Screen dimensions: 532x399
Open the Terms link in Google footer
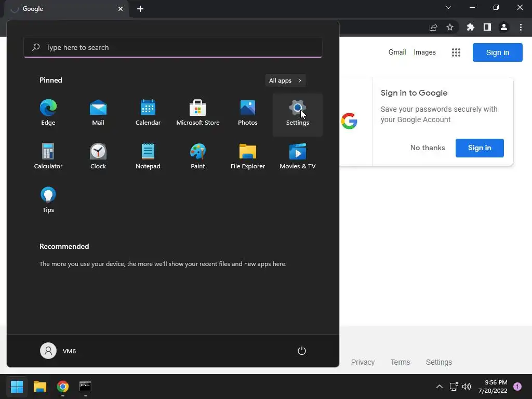click(401, 362)
